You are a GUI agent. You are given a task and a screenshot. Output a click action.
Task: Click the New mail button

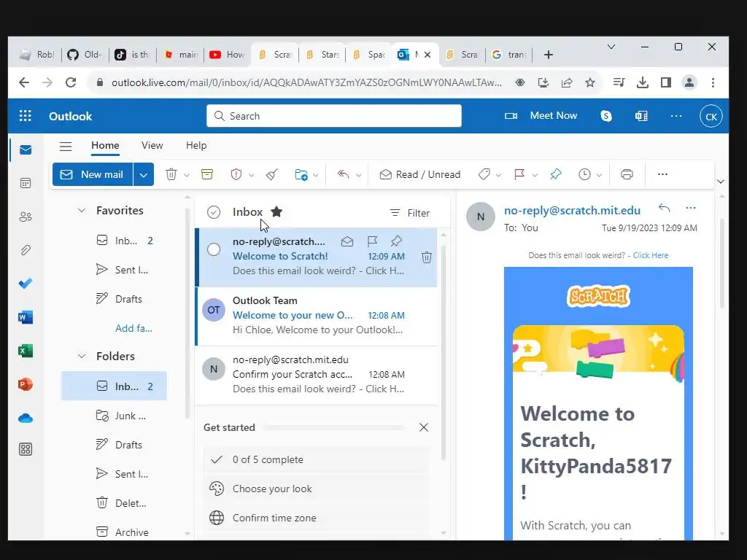(93, 175)
